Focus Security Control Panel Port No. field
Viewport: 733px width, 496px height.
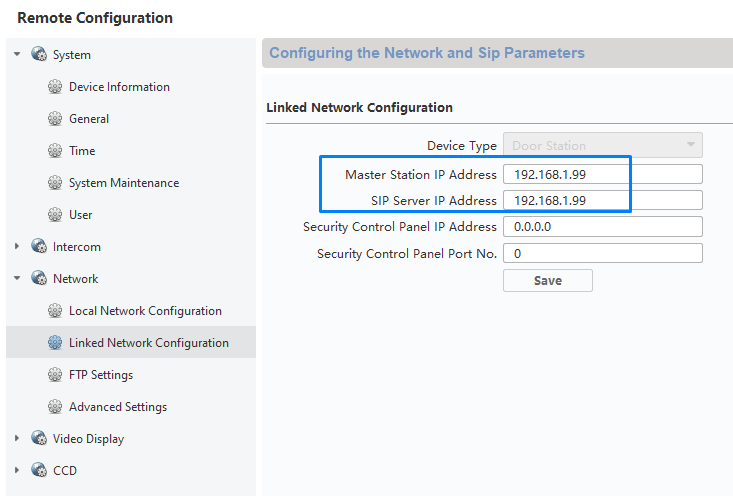(x=603, y=253)
